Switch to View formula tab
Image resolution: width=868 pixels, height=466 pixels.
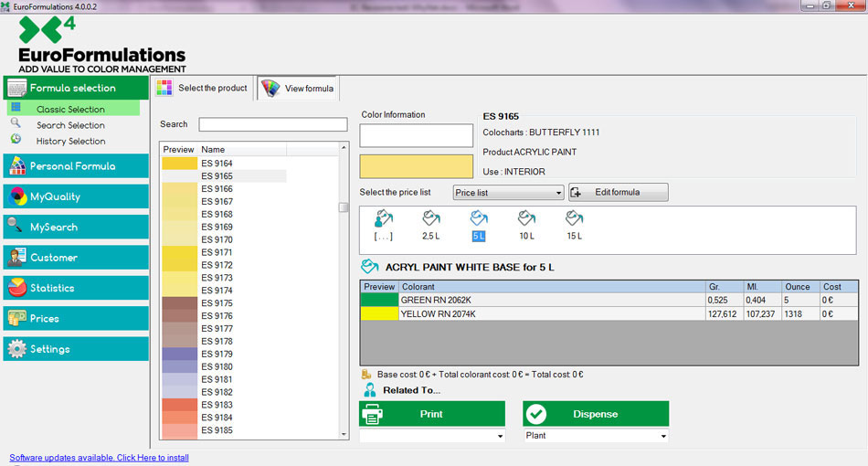(x=298, y=88)
